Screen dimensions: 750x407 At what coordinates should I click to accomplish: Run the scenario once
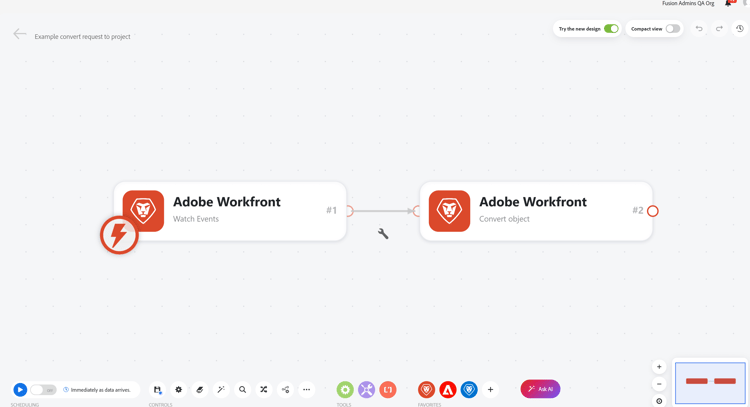coord(20,390)
